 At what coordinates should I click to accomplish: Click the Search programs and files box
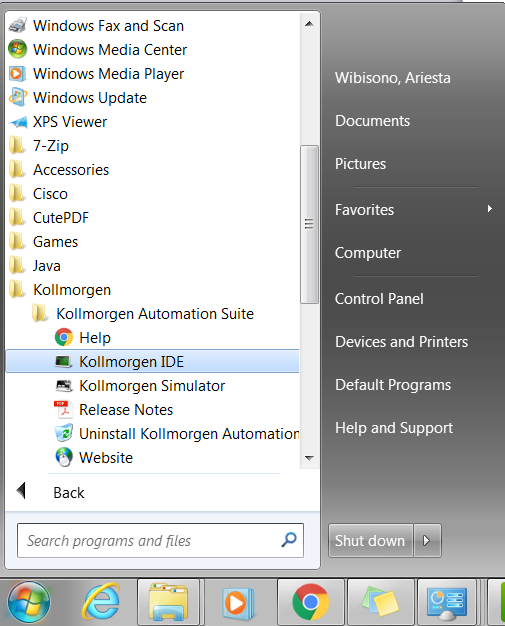[160, 541]
